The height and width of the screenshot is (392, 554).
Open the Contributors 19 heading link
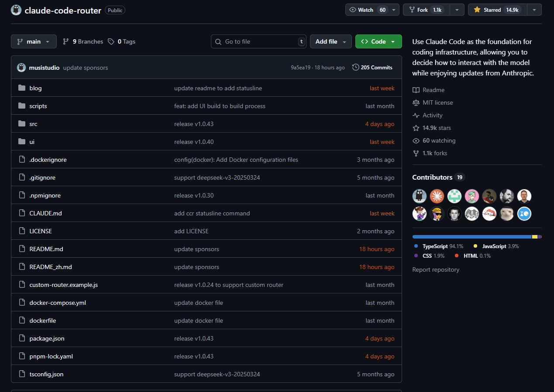click(x=438, y=177)
